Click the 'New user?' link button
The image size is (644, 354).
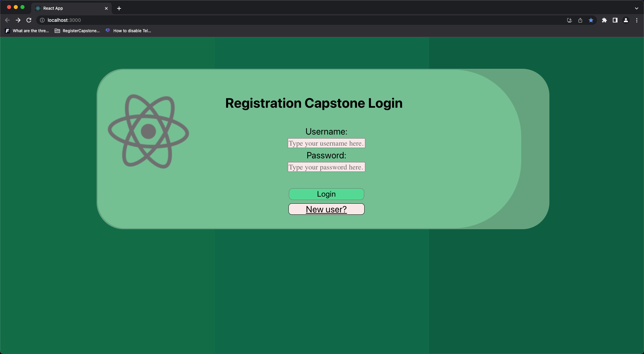pyautogui.click(x=326, y=209)
